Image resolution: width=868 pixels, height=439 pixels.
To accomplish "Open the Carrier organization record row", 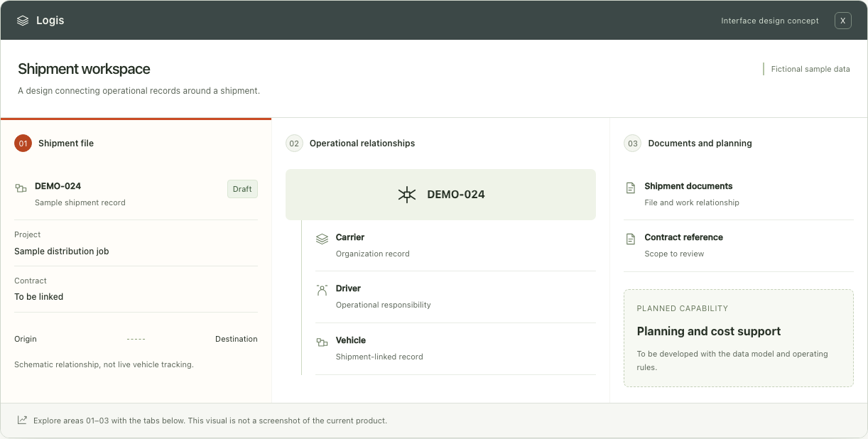I will click(x=455, y=245).
